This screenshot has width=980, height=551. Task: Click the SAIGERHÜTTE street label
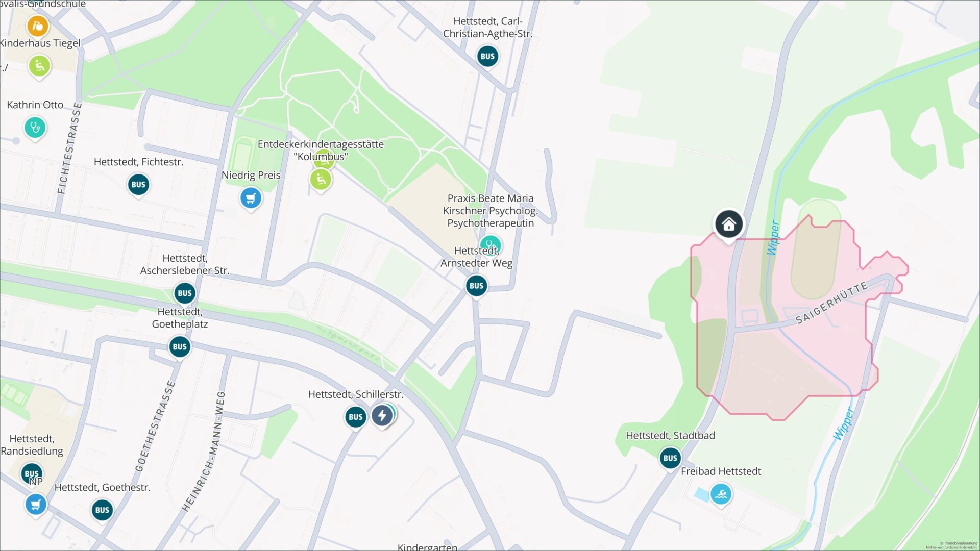[832, 303]
